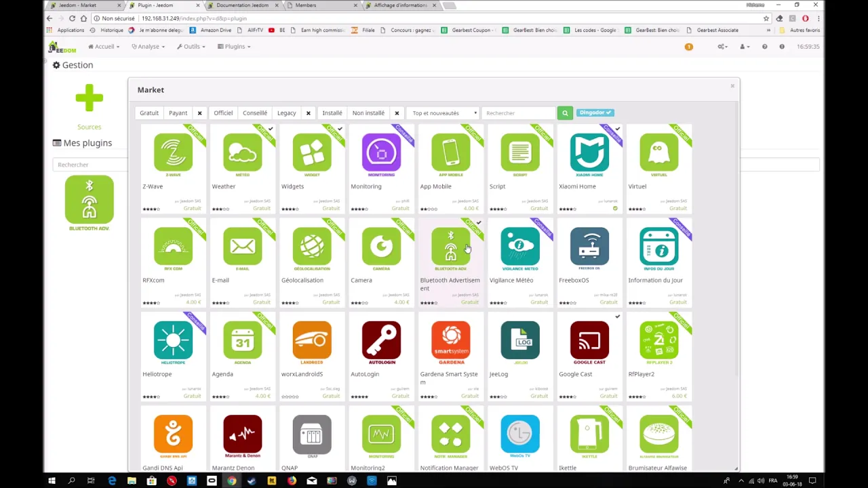The image size is (868, 488).
Task: Open the Z-Wave plugin icon
Action: 173,154
